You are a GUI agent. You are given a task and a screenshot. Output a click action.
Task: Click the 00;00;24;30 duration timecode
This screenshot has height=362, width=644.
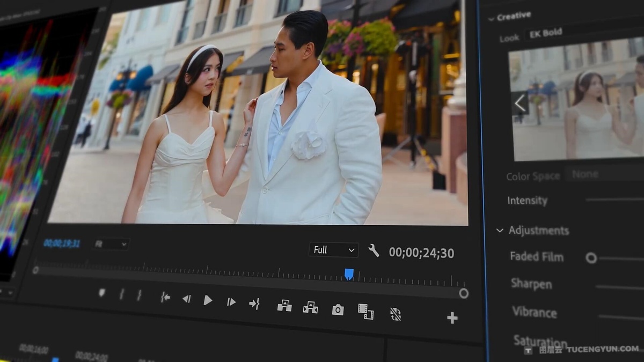coord(422,253)
